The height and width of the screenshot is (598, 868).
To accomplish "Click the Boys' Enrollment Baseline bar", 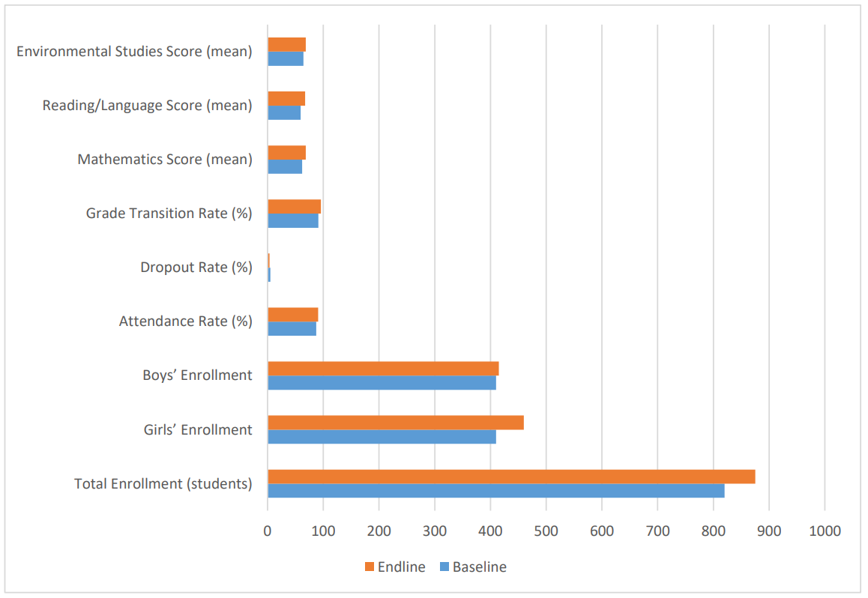I will click(382, 383).
